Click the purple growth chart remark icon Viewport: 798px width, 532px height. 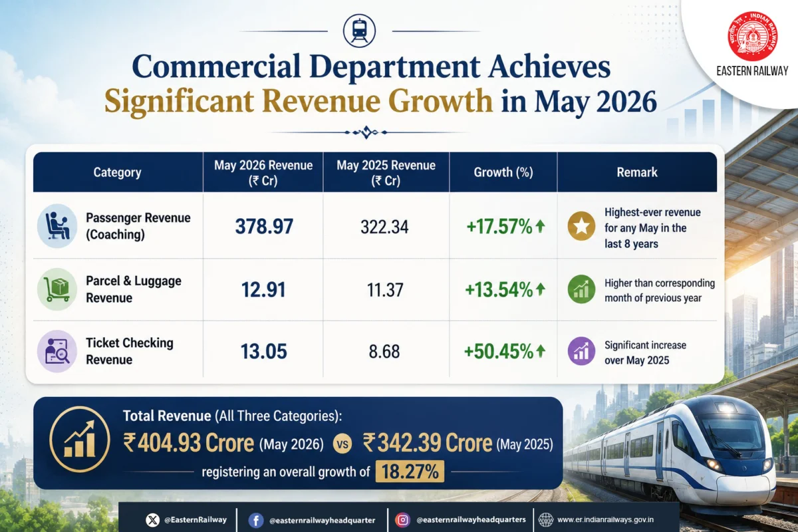(x=581, y=351)
